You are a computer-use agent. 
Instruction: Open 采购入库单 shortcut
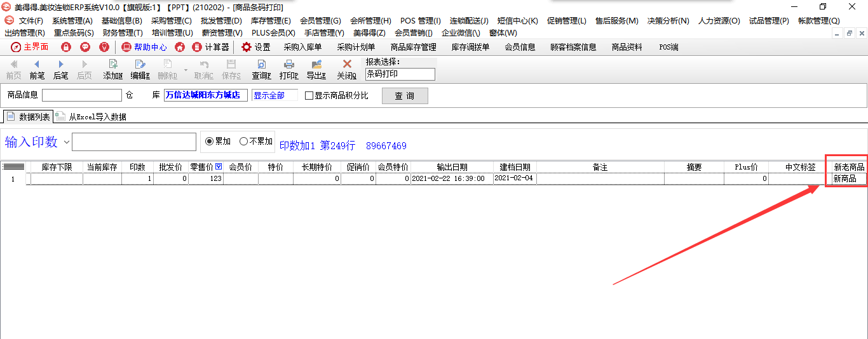(x=302, y=47)
